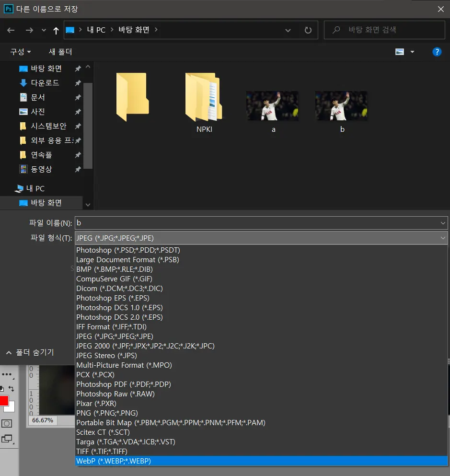Choose Photoshop PDF format
Screen dimensions: 450x476
(x=261, y=384)
